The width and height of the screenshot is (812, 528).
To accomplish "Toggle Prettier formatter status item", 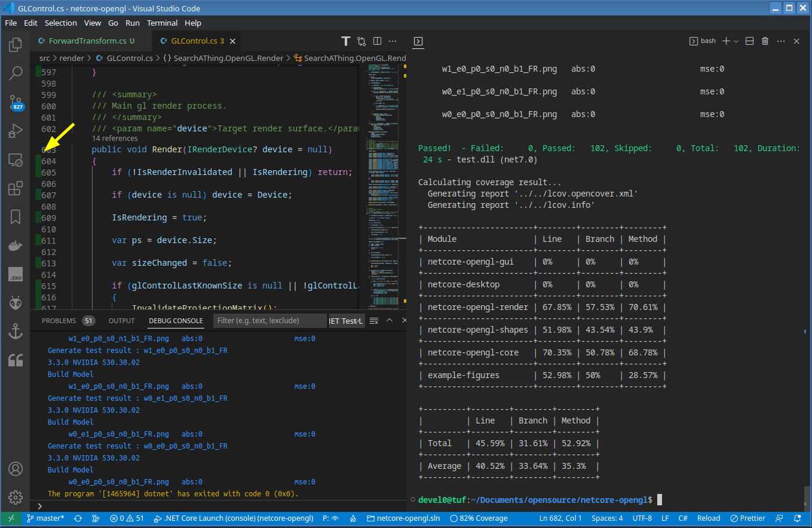I will click(x=748, y=518).
